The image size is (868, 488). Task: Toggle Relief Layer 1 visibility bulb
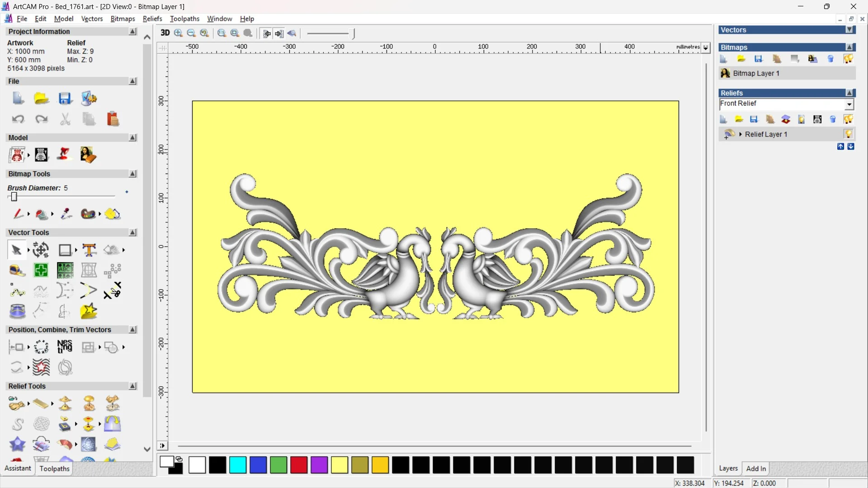coord(848,134)
